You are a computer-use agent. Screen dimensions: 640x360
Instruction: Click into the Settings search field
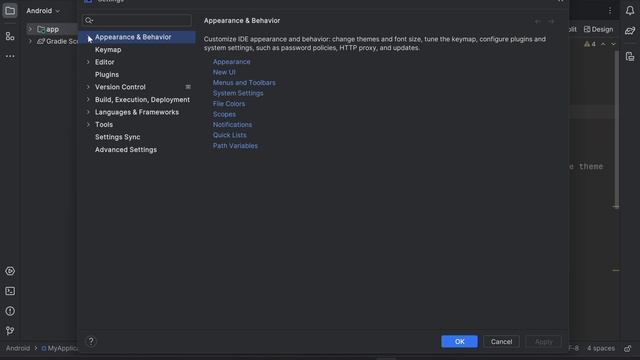pos(137,20)
